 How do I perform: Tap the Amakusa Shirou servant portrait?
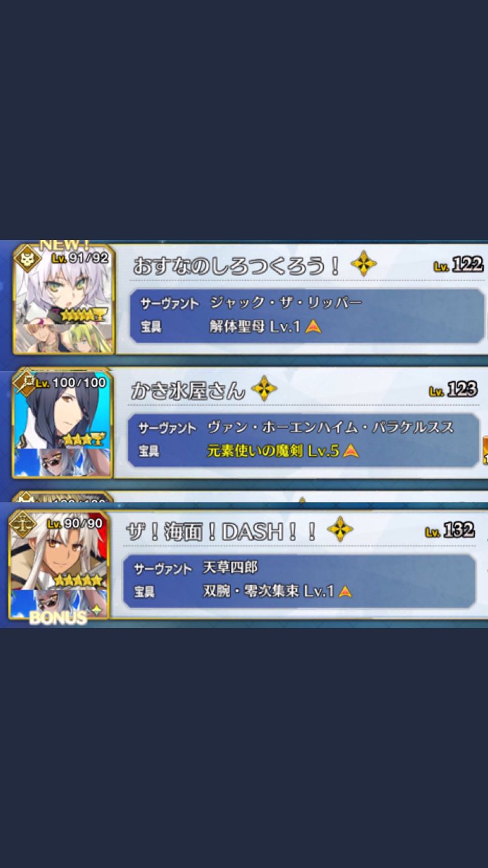59,565
